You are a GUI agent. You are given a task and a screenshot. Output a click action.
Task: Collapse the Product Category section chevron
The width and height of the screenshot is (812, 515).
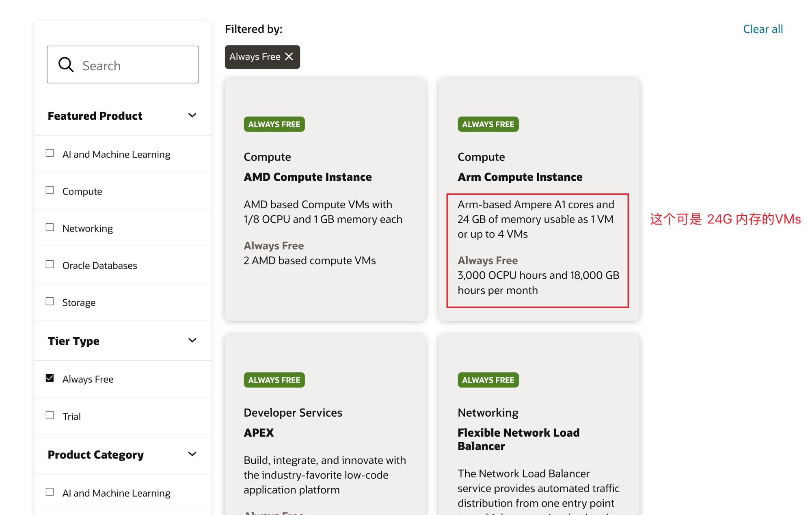coord(192,454)
